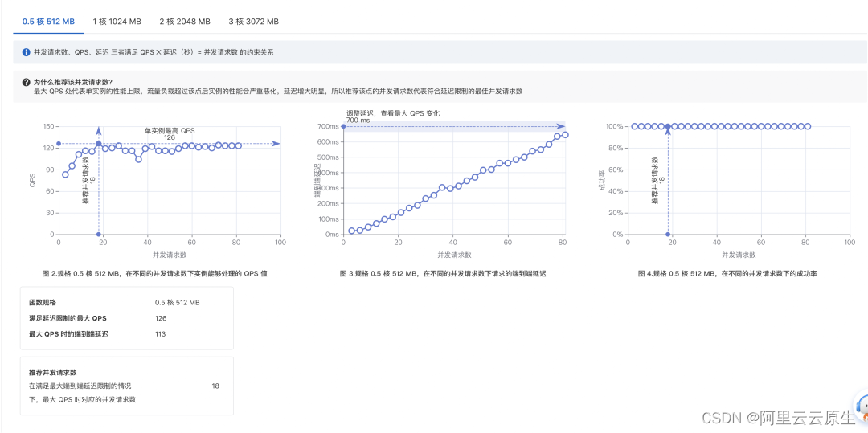Switch to the 0.5 核 512 MB tab
Screen dimensions: 868x433
pos(48,22)
